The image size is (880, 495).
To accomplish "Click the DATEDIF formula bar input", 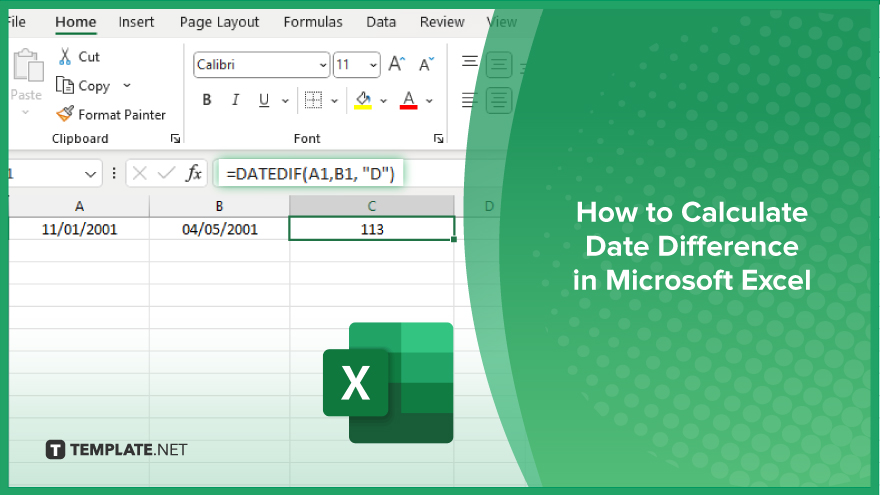I will tap(310, 173).
